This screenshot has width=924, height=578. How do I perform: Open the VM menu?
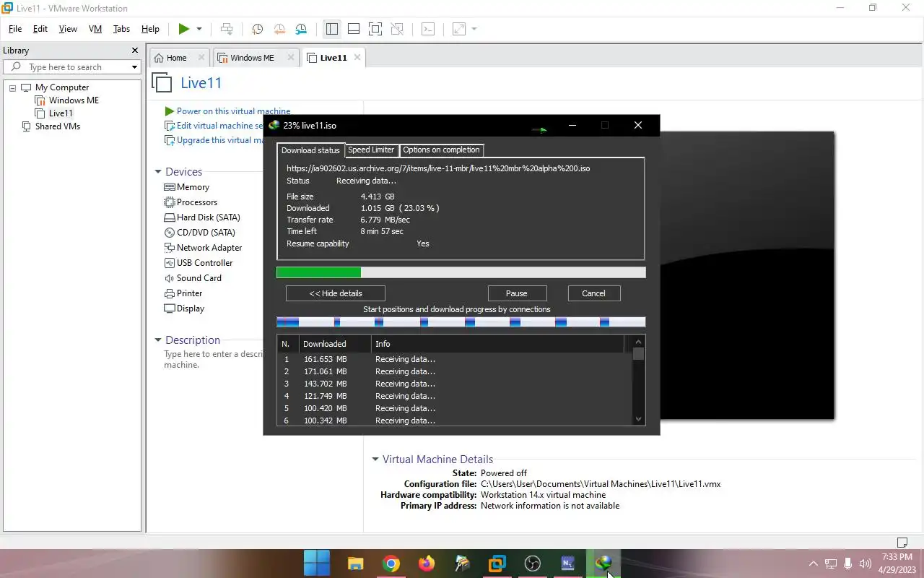click(x=95, y=29)
